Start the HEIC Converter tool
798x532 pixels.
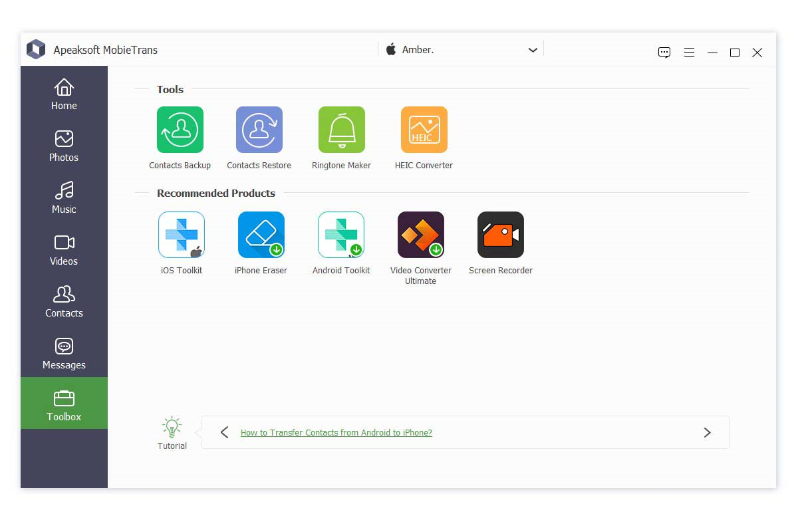coord(424,130)
